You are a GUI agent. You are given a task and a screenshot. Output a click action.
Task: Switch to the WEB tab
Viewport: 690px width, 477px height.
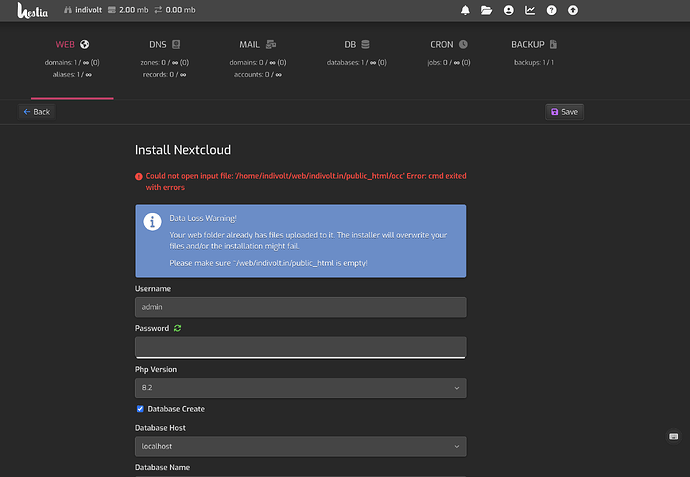click(x=72, y=44)
